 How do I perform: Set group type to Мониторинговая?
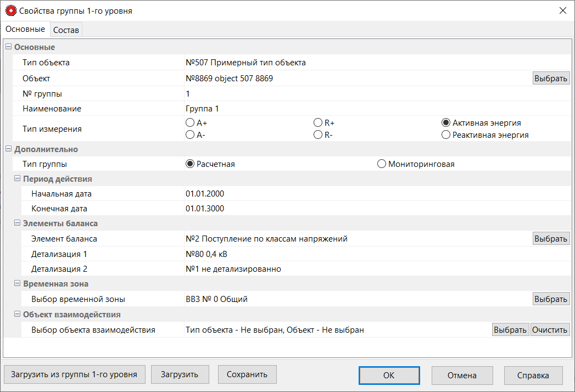[x=382, y=164]
